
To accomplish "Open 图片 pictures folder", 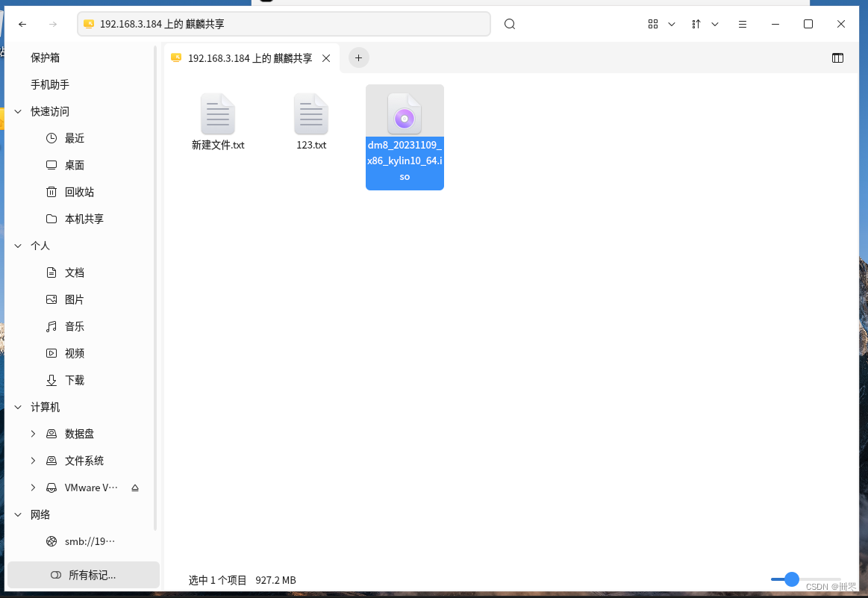I will [x=74, y=299].
